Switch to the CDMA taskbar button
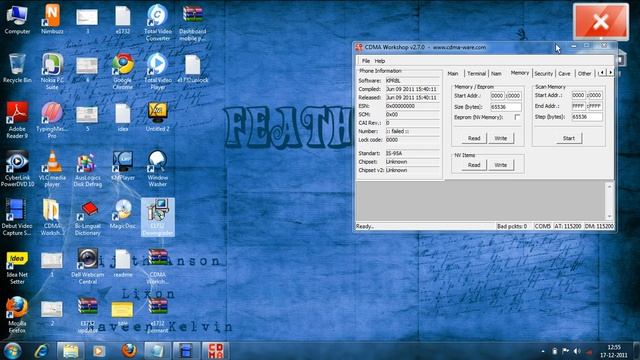 pyautogui.click(x=216, y=351)
